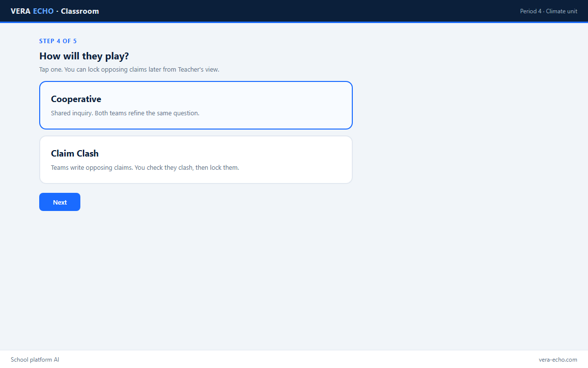Choose the Claim Clash mode card
Screen dimensions: 588x368
[196, 159]
